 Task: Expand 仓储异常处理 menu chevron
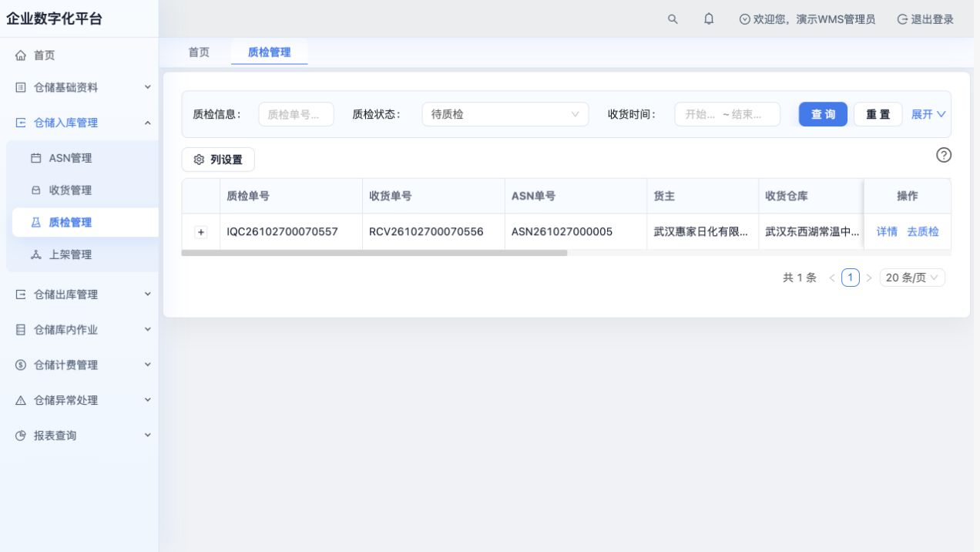coord(148,400)
